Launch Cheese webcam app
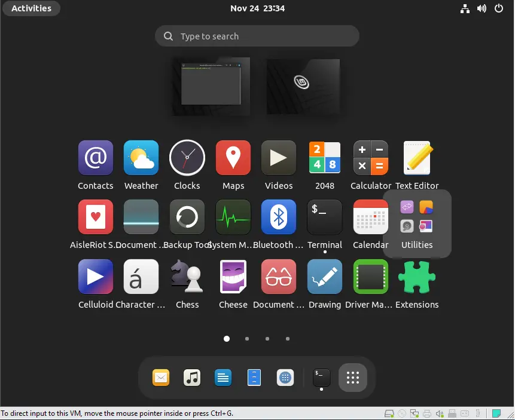The height and width of the screenshot is (420, 515). coord(233,277)
